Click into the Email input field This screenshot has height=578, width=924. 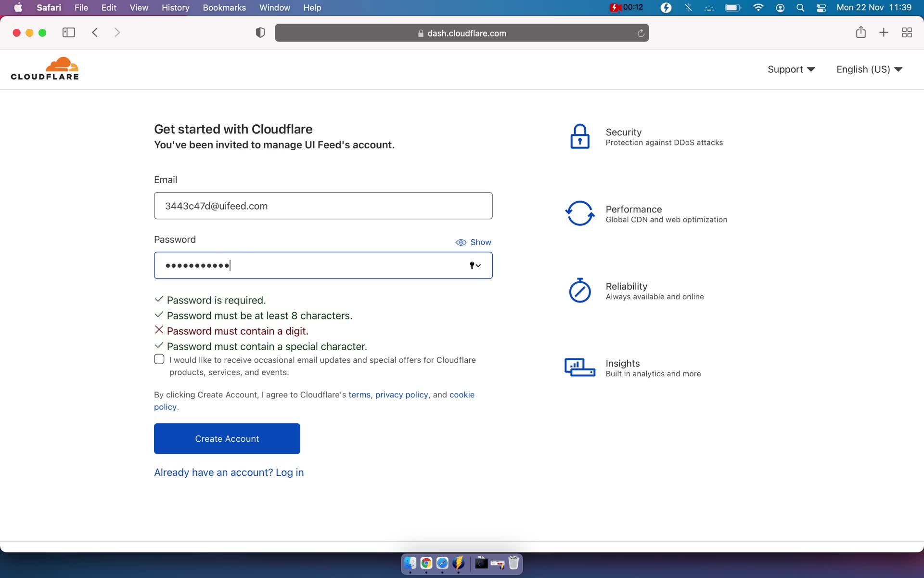tap(323, 206)
